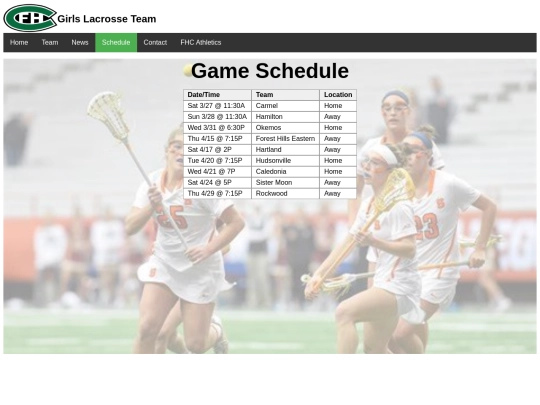Select the Sat 3/27 @ 11:30A cell
The image size is (540, 405).
click(x=217, y=106)
